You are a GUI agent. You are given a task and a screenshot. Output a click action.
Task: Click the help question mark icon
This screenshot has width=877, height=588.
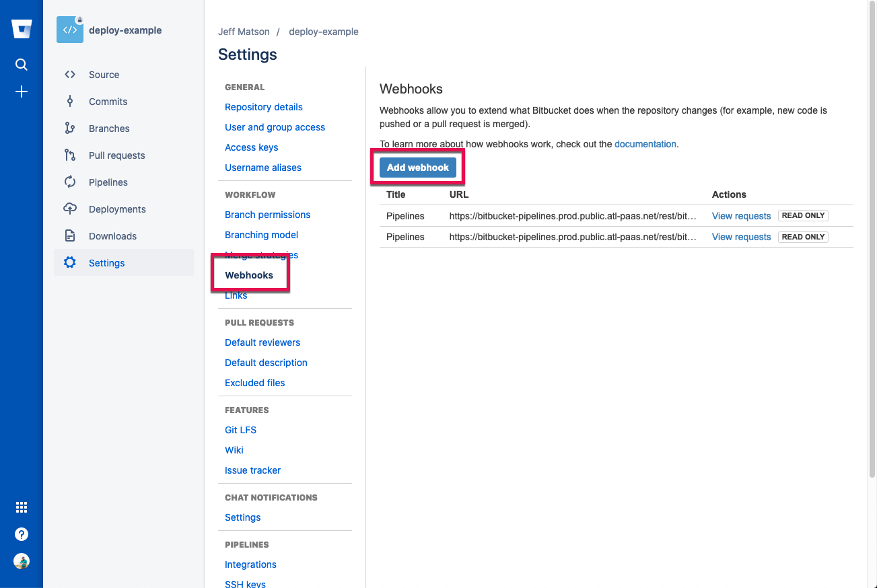coord(22,534)
